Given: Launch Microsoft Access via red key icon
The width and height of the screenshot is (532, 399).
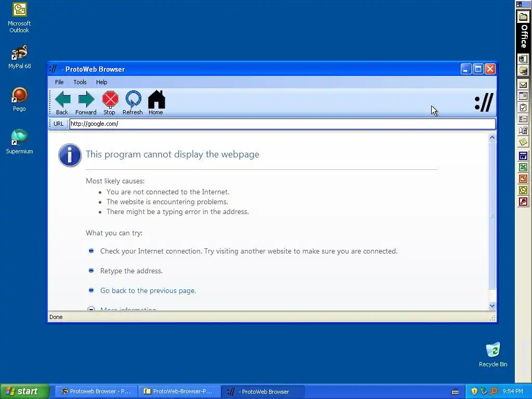Looking at the screenshot, I should [x=523, y=202].
